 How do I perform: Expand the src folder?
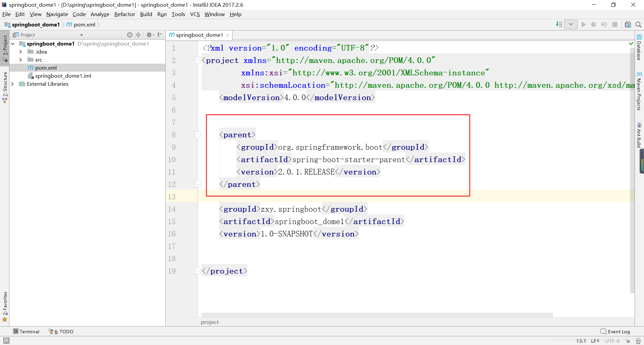coord(21,60)
